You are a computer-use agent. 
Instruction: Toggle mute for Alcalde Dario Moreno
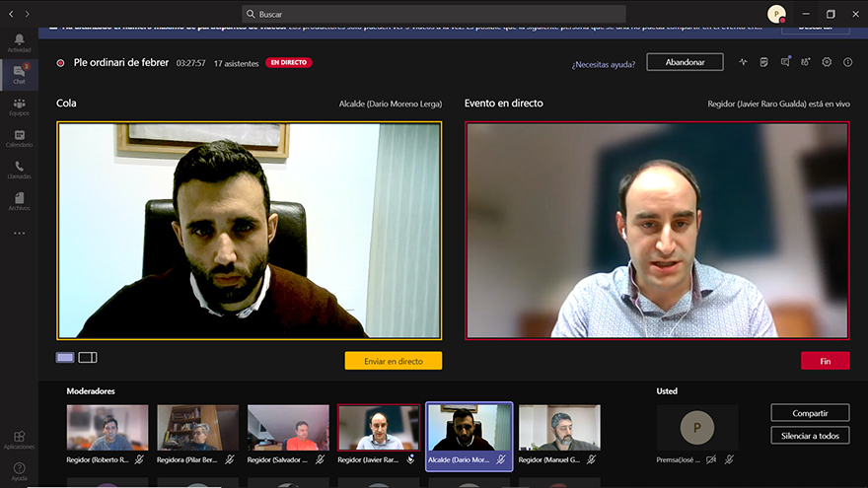coord(501,459)
